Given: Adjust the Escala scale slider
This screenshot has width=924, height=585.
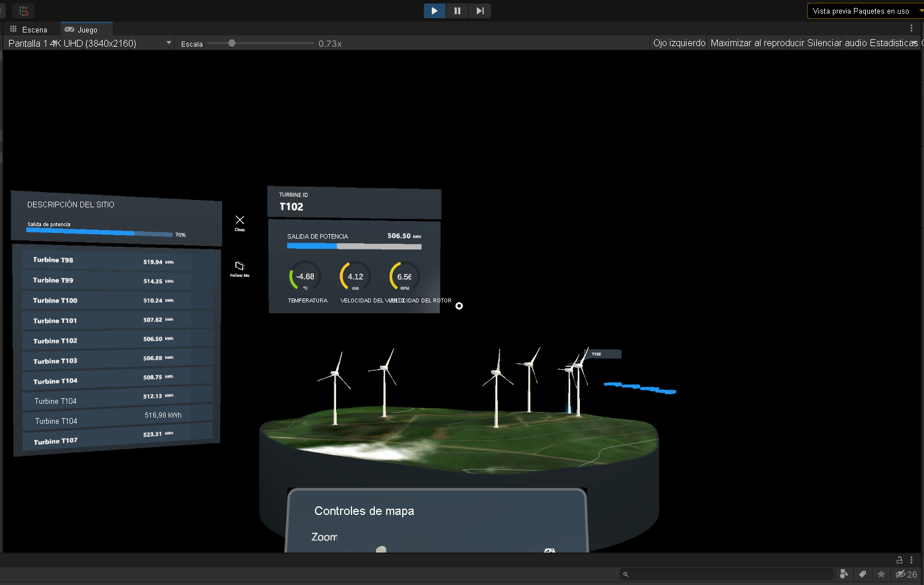Looking at the screenshot, I should point(231,43).
